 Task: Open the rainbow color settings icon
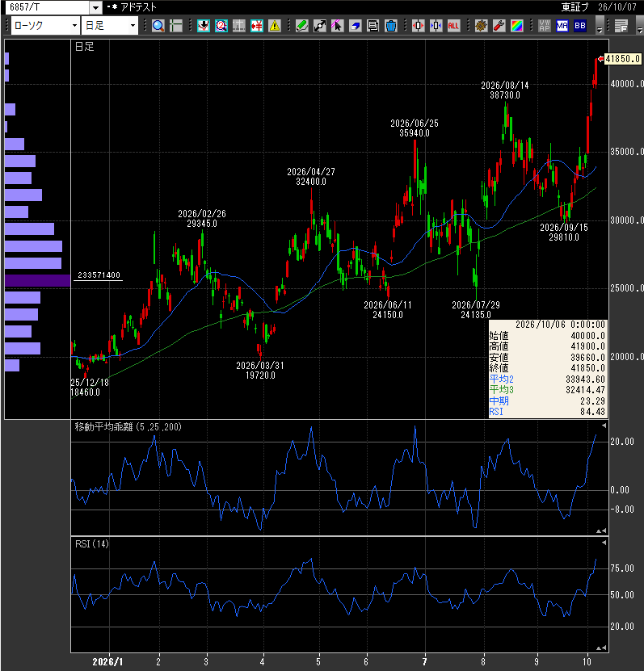pyautogui.click(x=517, y=26)
